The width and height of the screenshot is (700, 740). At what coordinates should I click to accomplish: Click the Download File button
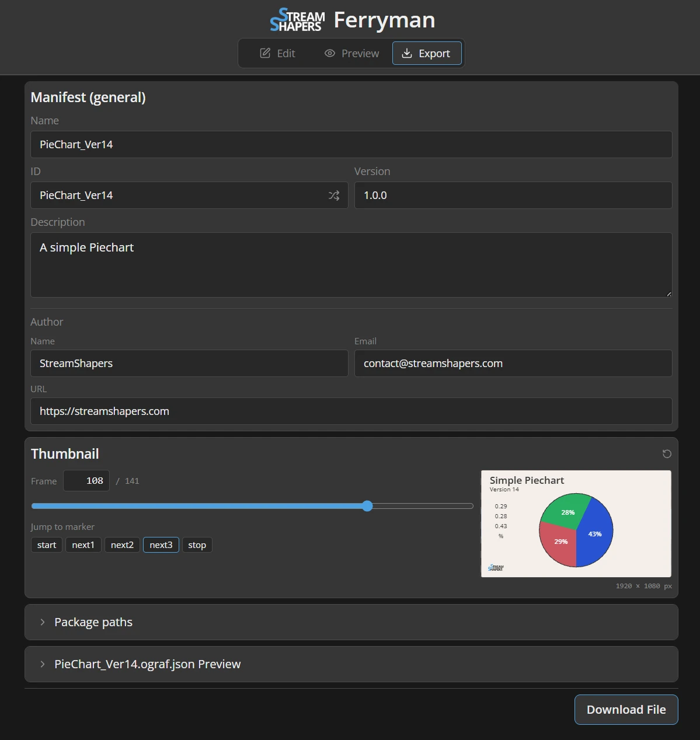pos(626,710)
